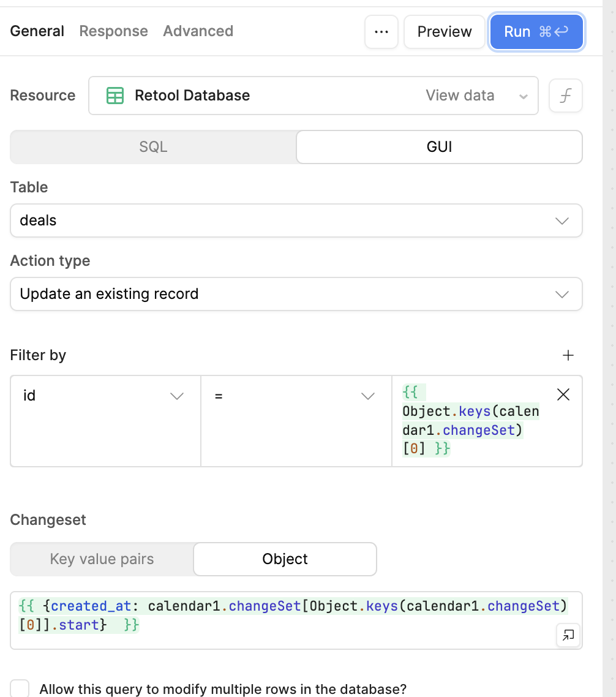Click the Changeset label

(48, 519)
